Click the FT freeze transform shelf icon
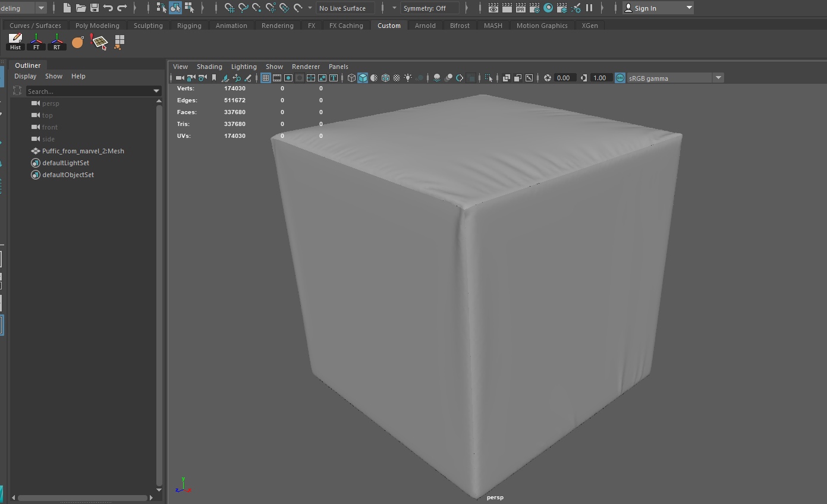 tap(36, 42)
